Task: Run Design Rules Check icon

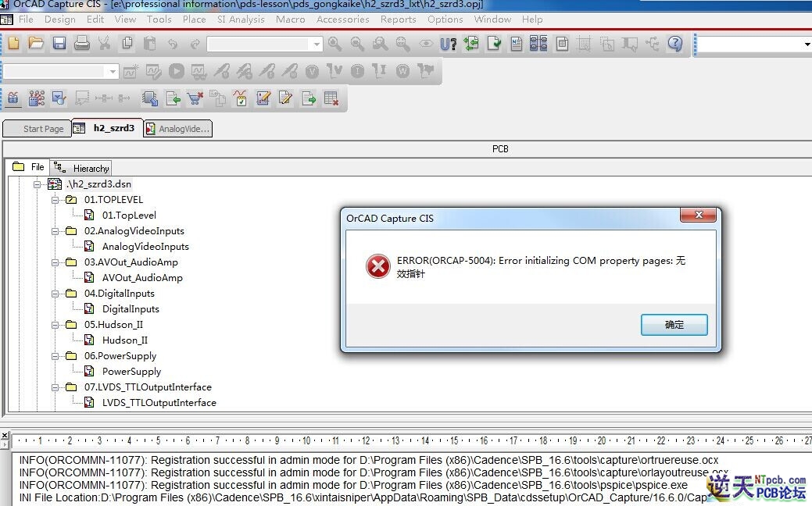Action: tap(494, 44)
